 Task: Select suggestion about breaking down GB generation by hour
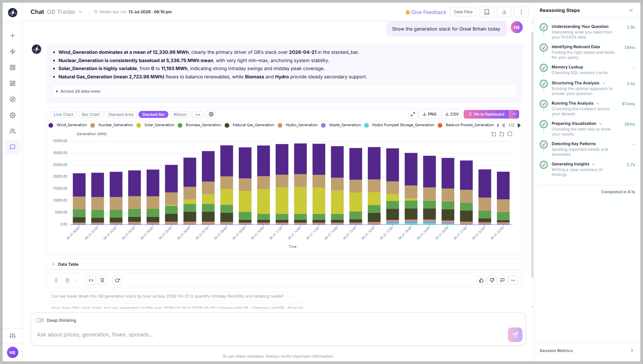click(x=168, y=296)
